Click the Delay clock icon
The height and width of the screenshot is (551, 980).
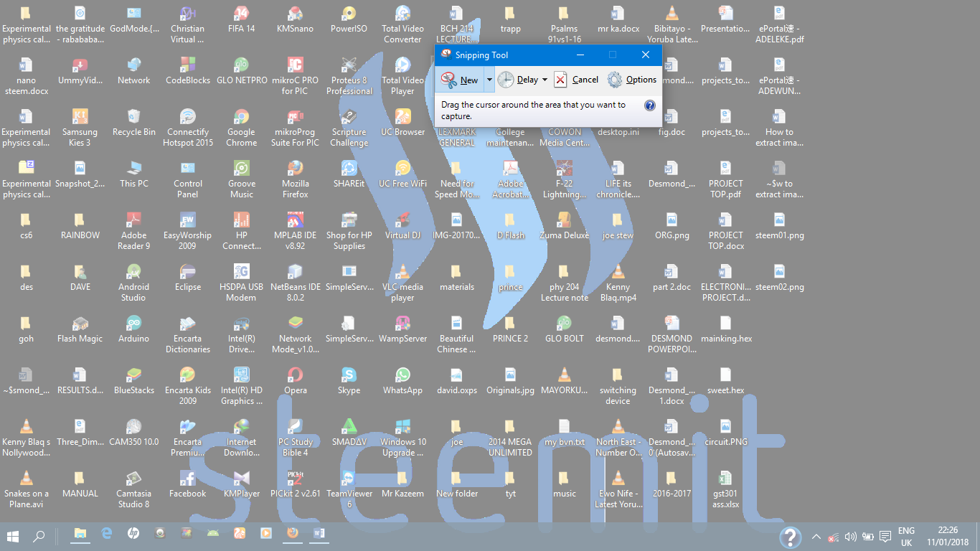coord(507,80)
